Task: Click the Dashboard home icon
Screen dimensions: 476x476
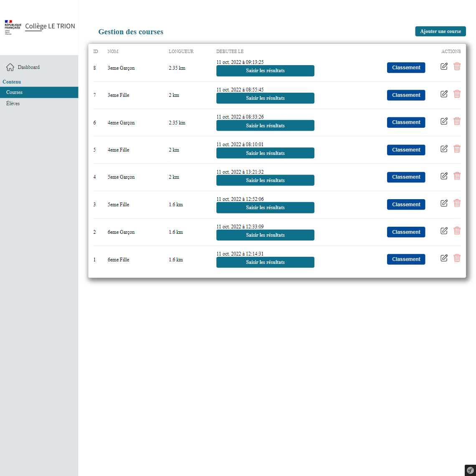Action: click(10, 67)
